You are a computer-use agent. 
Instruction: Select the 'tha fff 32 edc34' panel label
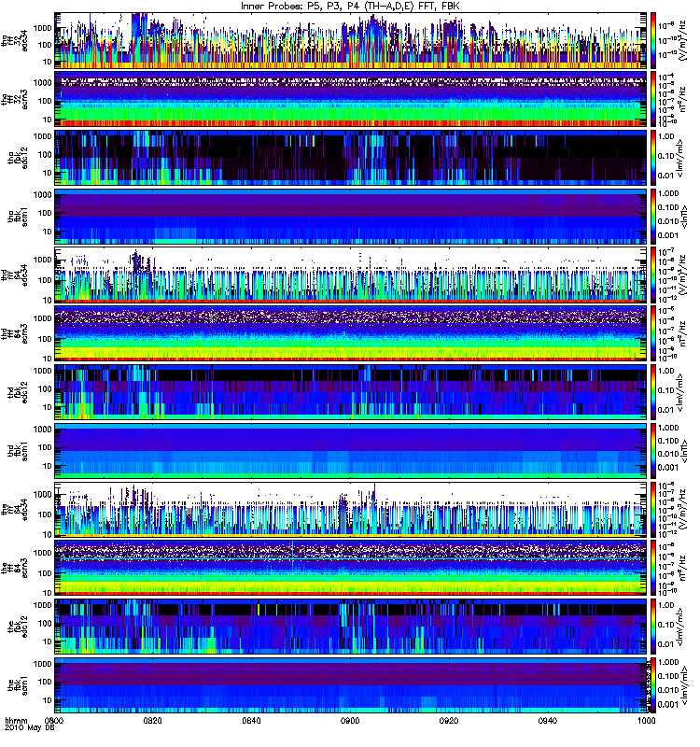14,41
